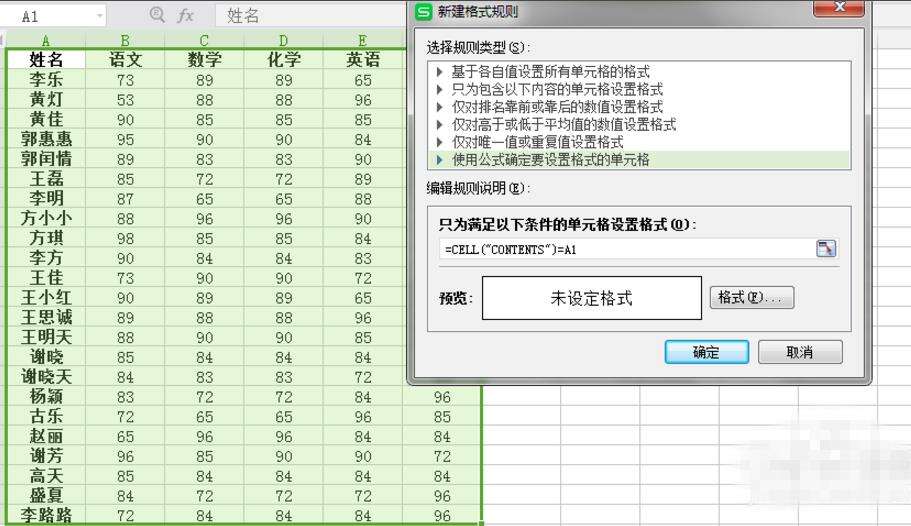The width and height of the screenshot is (911, 526).
Task: Select column header B
Action: (x=125, y=41)
